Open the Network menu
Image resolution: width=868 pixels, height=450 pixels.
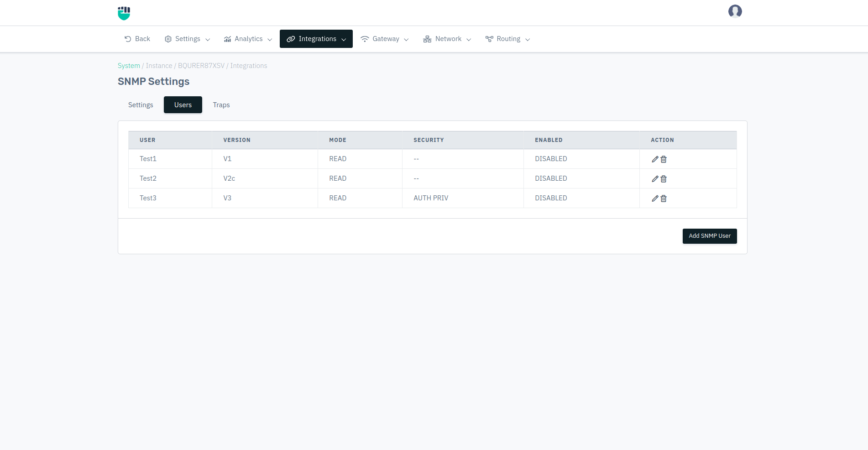[447, 39]
